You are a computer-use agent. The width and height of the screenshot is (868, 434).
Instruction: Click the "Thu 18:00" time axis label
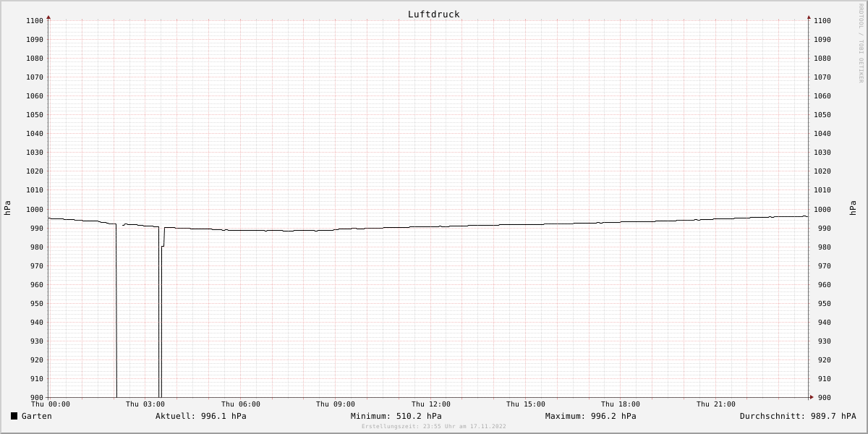[621, 404]
